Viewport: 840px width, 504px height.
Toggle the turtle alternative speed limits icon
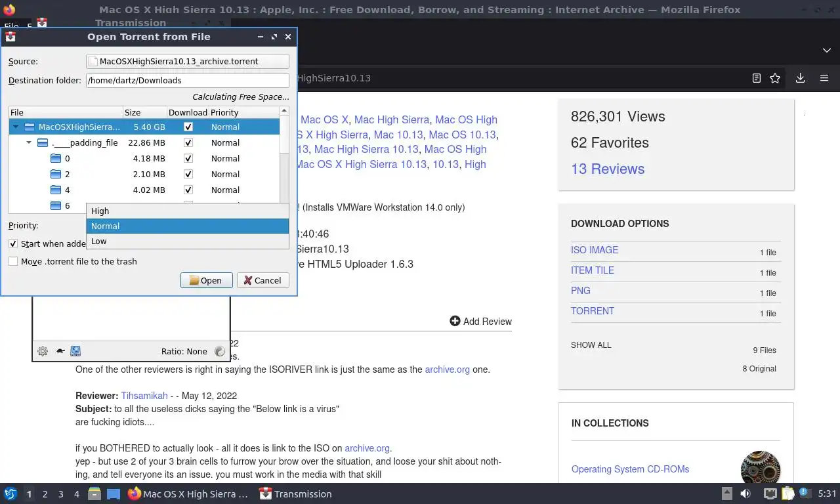(60, 351)
